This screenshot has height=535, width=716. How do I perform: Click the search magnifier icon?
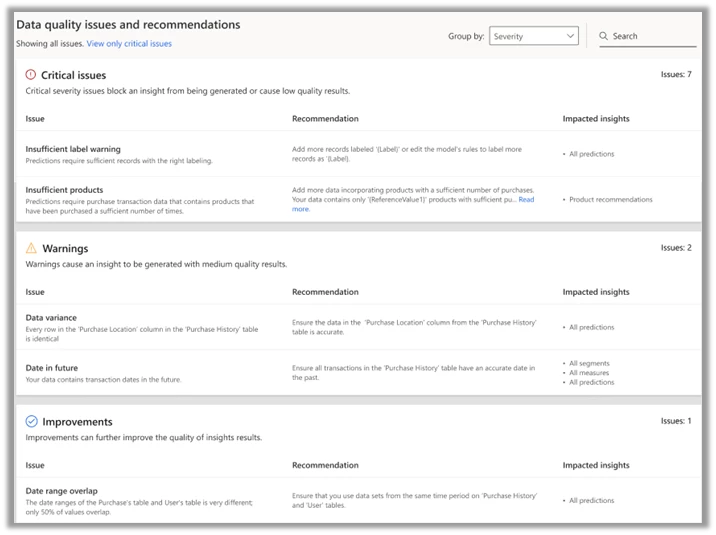point(604,36)
